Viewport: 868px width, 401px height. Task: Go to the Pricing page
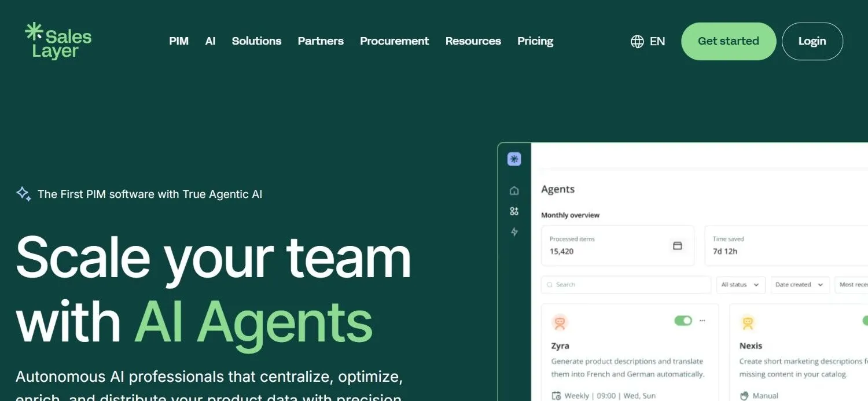(x=535, y=41)
